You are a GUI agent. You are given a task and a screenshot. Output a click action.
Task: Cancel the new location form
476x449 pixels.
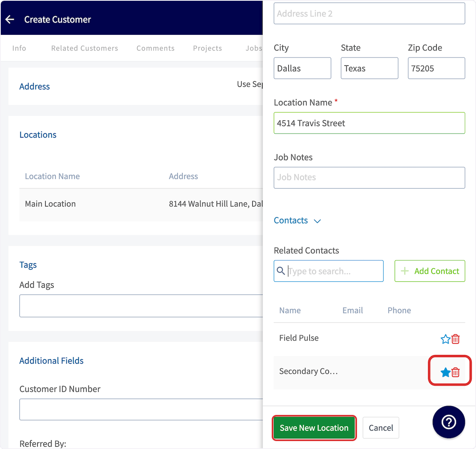click(381, 428)
